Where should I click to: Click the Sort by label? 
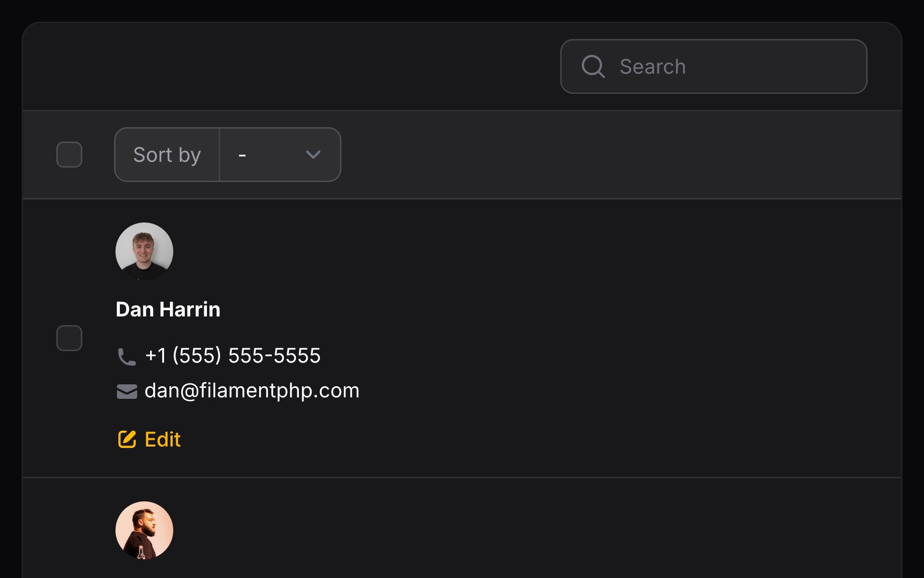click(167, 155)
